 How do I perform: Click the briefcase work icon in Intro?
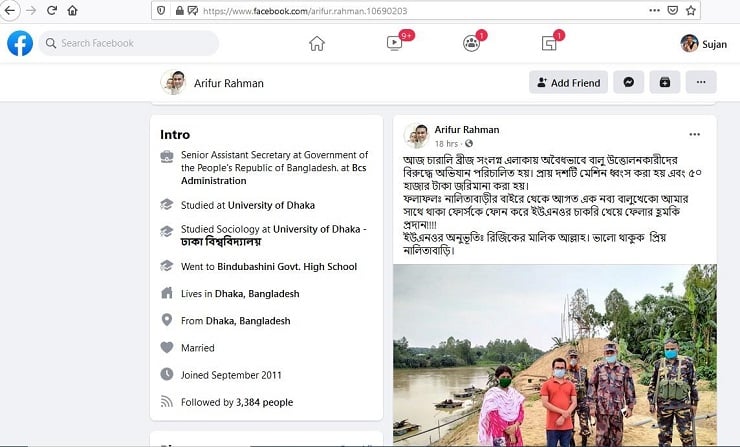pyautogui.click(x=167, y=156)
